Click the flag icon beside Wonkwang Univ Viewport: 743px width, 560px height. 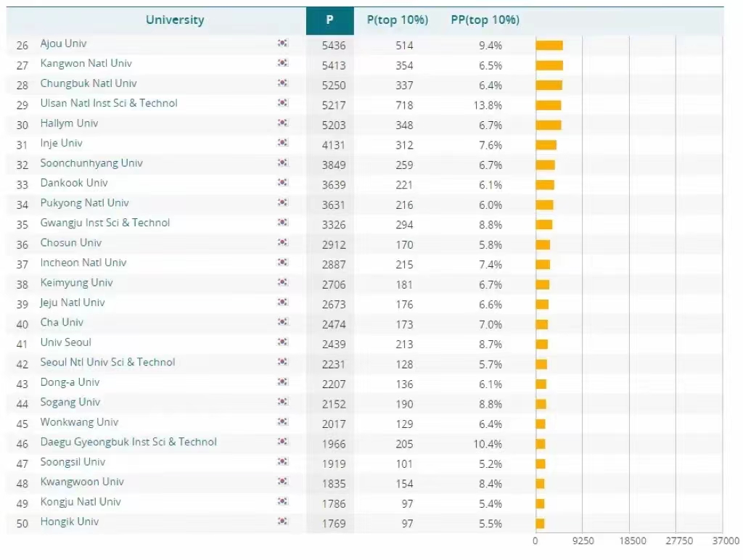pyautogui.click(x=283, y=421)
